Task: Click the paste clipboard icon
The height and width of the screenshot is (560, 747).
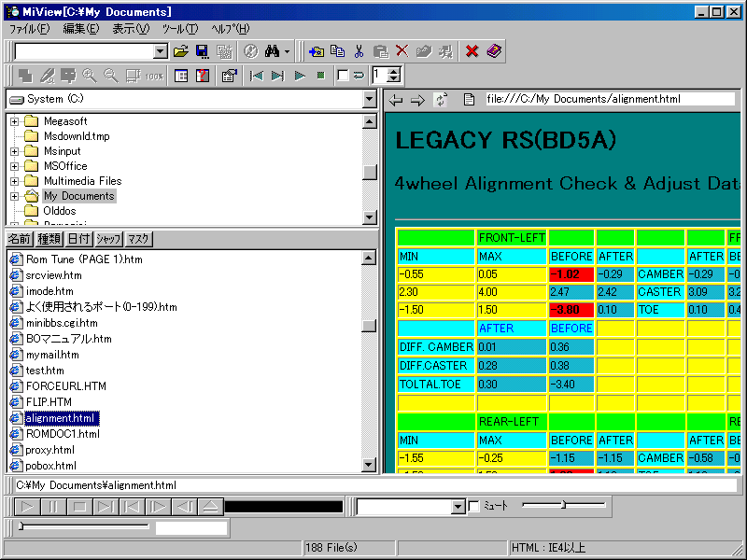Action: click(380, 51)
